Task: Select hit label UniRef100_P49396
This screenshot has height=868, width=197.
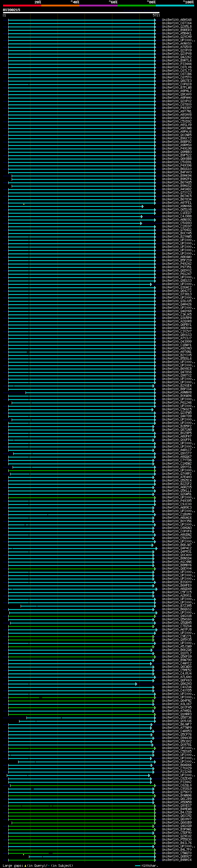Action: coord(177,165)
